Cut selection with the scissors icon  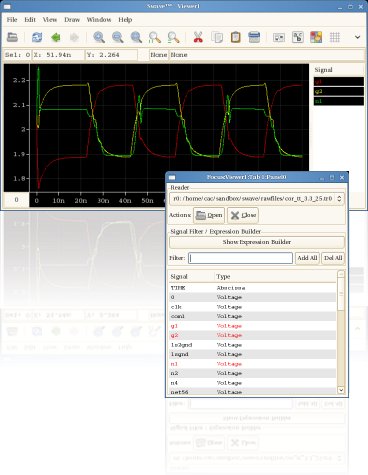(198, 37)
